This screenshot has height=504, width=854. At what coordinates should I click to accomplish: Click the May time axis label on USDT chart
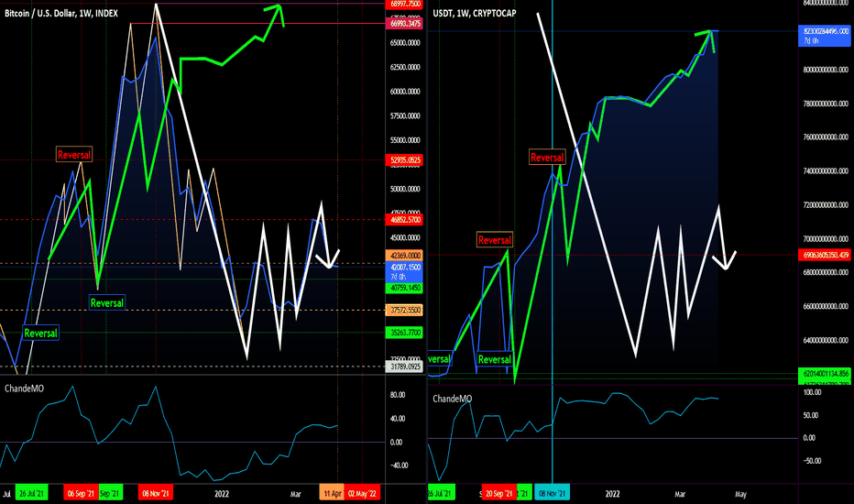point(740,494)
